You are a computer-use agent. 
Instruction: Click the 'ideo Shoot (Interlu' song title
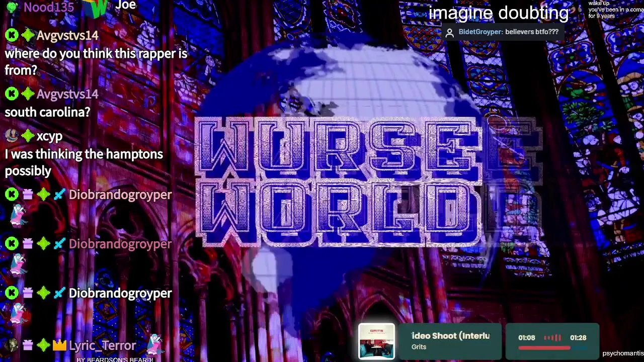[450, 336]
